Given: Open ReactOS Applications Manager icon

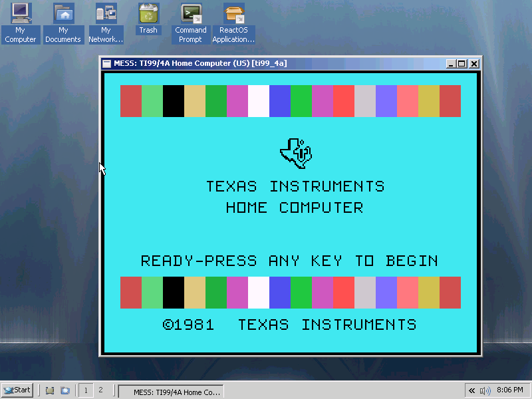Looking at the screenshot, I should (x=233, y=14).
